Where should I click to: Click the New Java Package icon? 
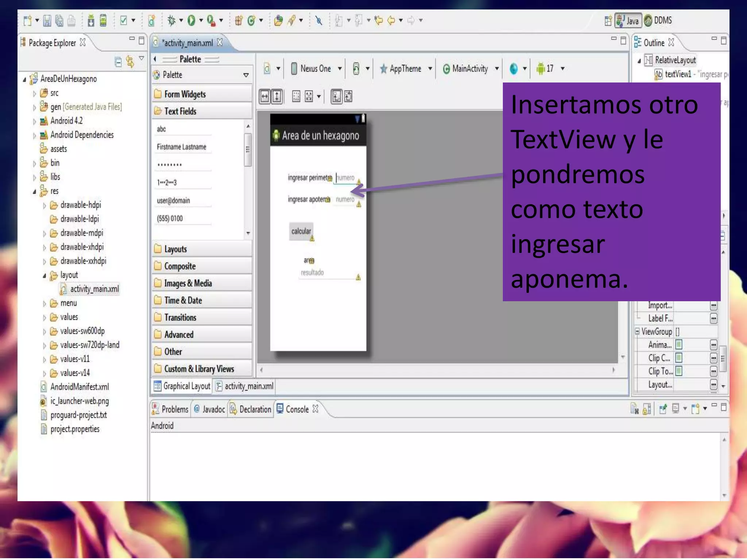click(239, 20)
